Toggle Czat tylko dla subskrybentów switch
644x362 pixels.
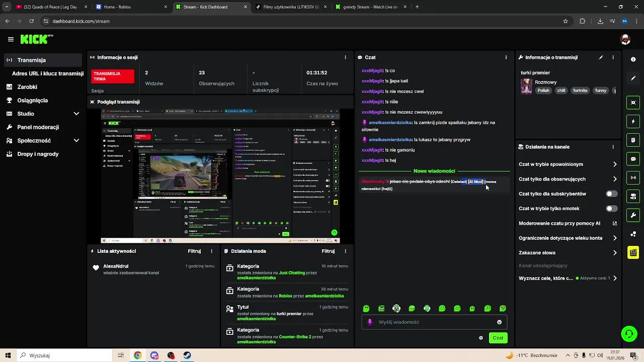(611, 194)
